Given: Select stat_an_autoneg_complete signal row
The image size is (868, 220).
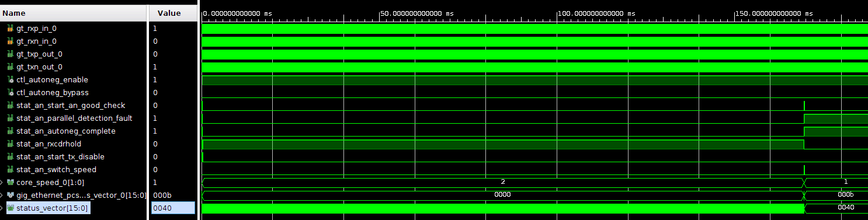Looking at the screenshot, I should tap(74, 131).
